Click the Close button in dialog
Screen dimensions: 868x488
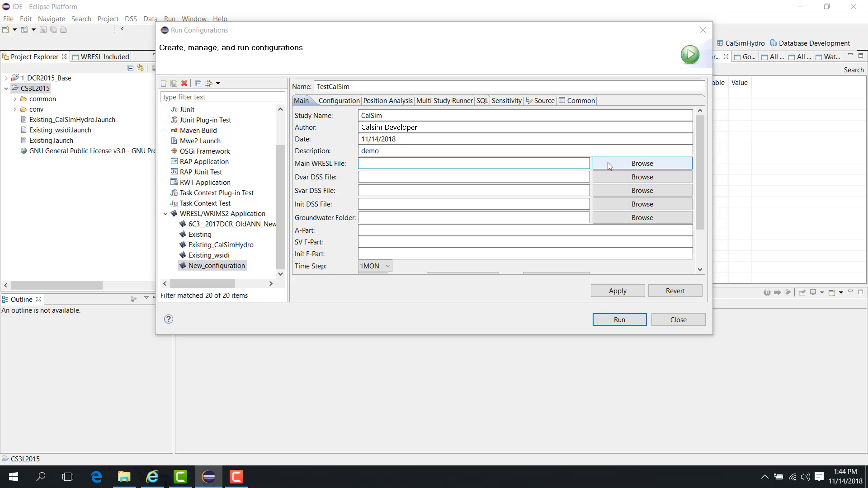click(x=678, y=320)
